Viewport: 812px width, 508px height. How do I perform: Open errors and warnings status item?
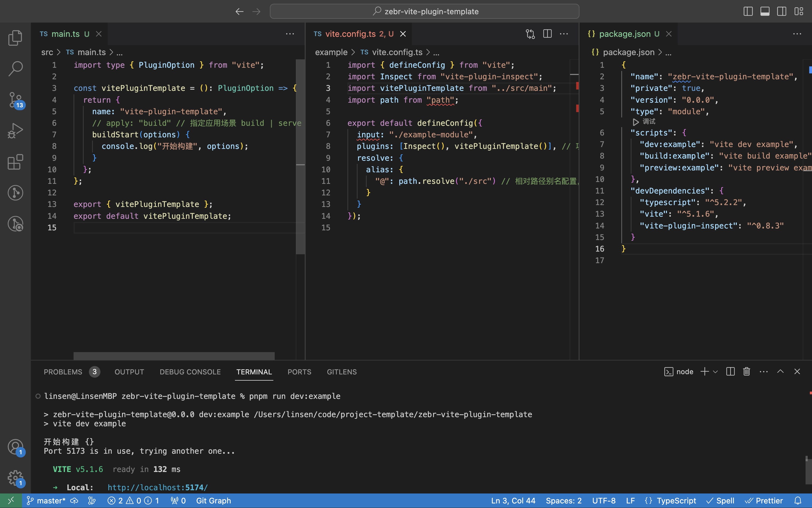[x=133, y=500]
